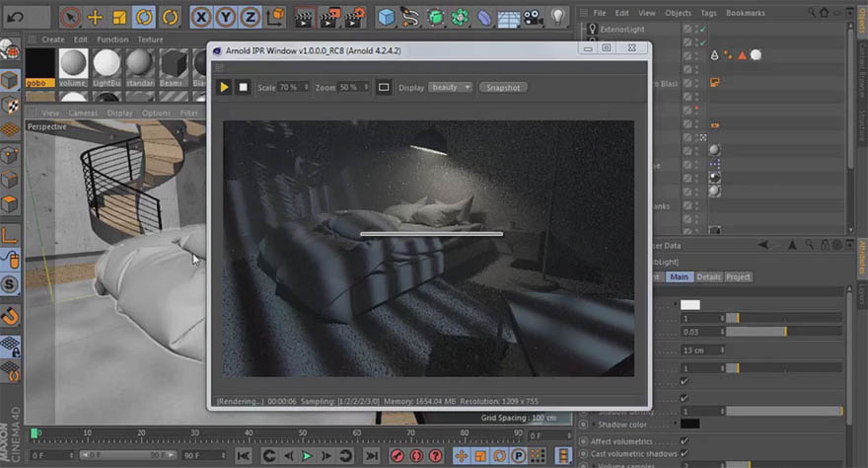The height and width of the screenshot is (468, 868).
Task: Go to end of timeline
Action: pos(372,456)
